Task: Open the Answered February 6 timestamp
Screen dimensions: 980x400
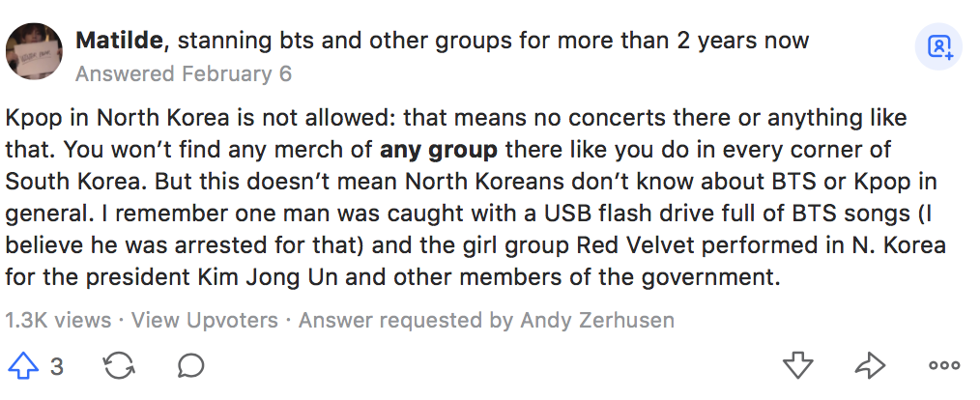Action: (183, 73)
